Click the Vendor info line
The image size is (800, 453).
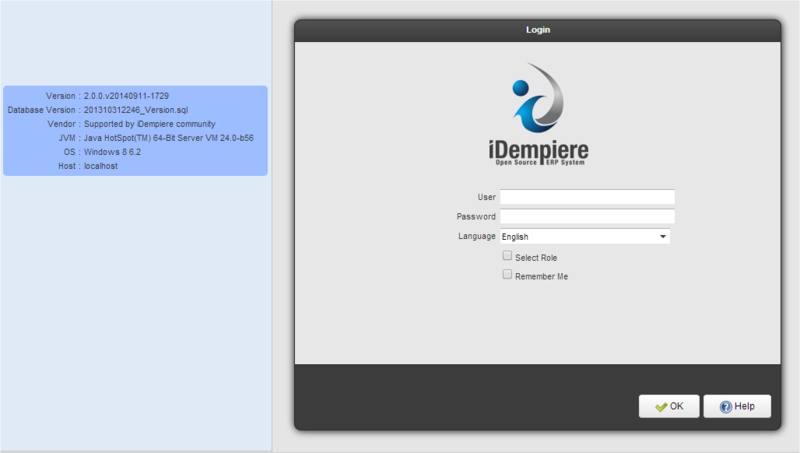coord(130,124)
